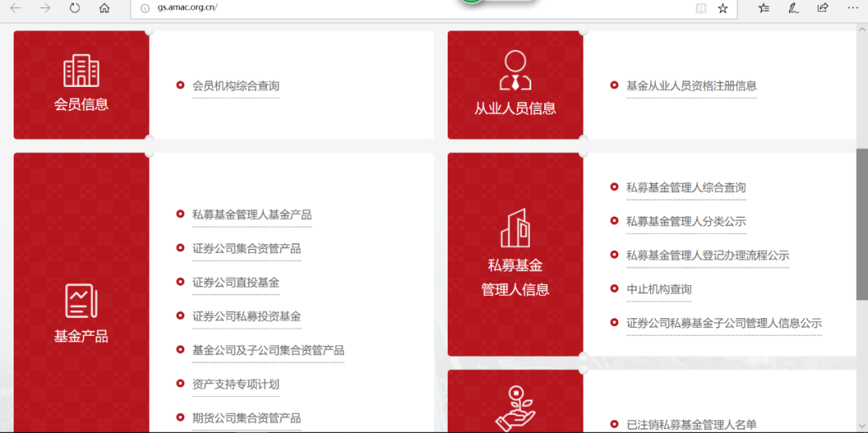Click the hand with plant icon
Viewport: 868px width, 433px height.
(515, 410)
